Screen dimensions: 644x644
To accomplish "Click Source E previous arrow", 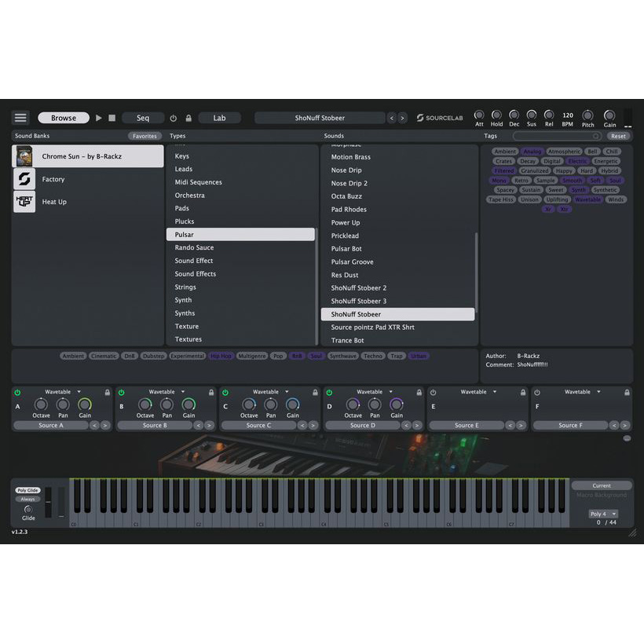I will [510, 426].
